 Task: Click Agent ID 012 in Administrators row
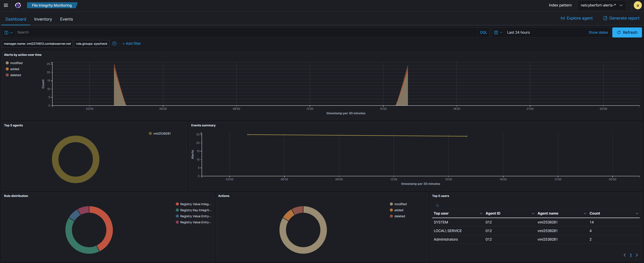tap(489, 239)
